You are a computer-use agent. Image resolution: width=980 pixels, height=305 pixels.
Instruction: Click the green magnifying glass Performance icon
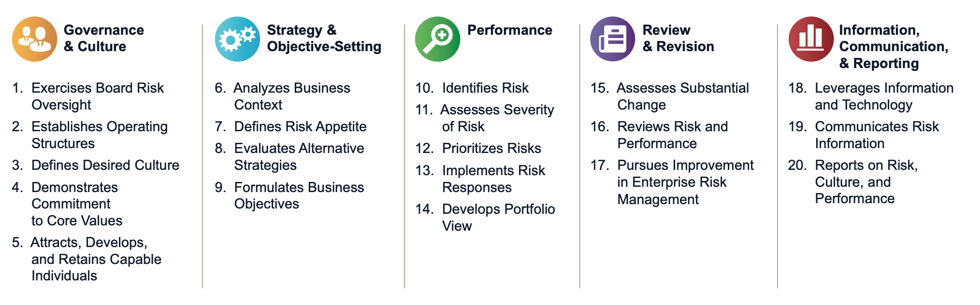pos(437,39)
